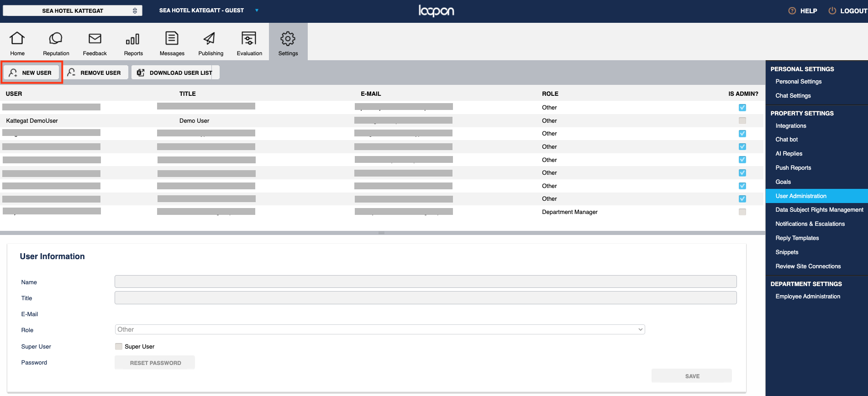This screenshot has width=868, height=396.
Task: Open Chat bot settings
Action: (x=787, y=140)
